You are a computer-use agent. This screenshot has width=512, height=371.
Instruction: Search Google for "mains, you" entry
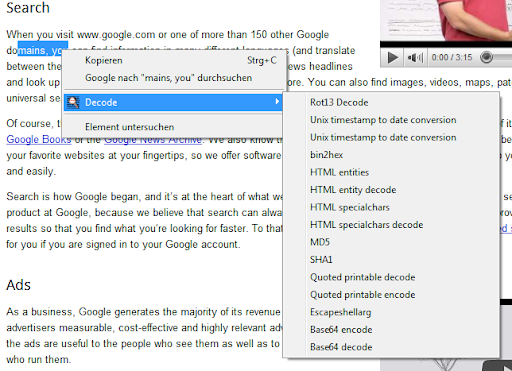tap(173, 78)
